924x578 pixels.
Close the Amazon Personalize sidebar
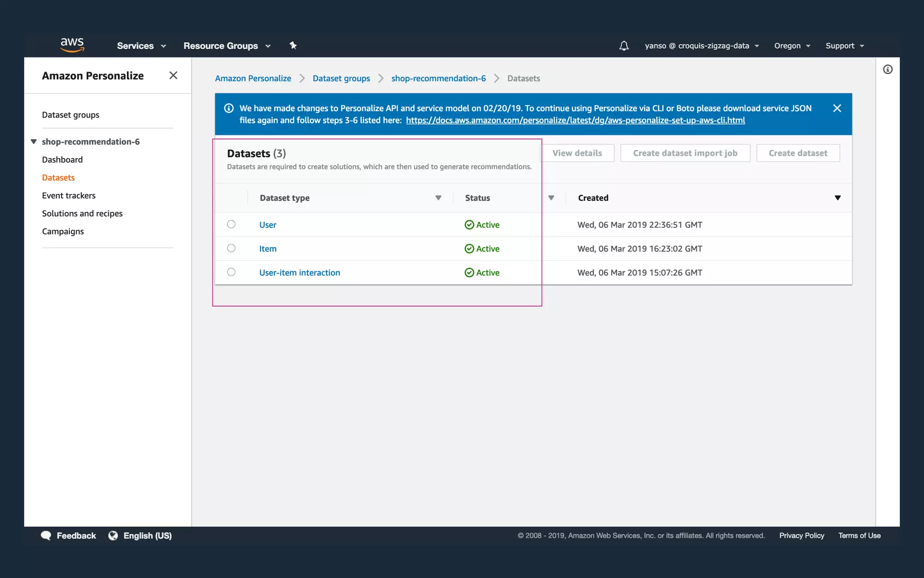tap(173, 75)
